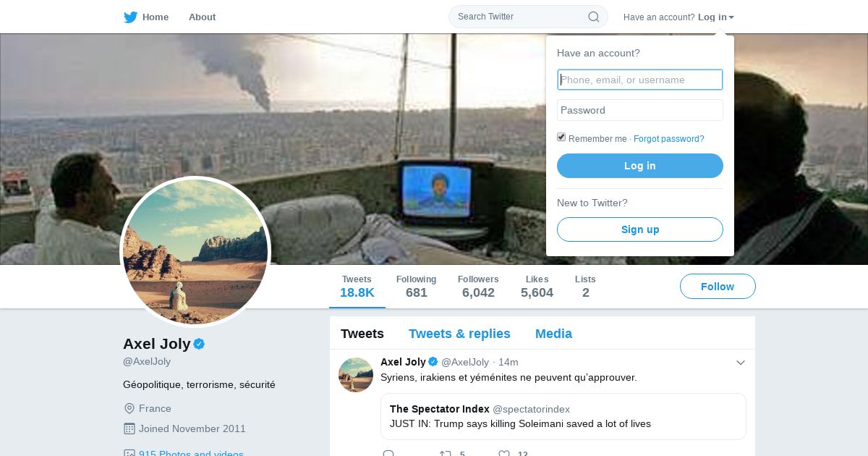Collapse the Log in dropdown caret
868x456 pixels.
point(731,17)
